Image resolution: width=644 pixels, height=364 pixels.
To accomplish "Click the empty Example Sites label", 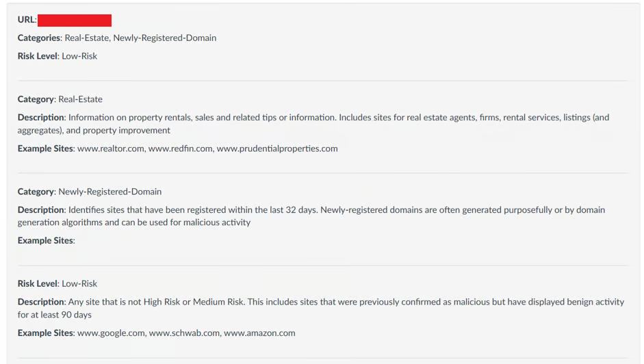I will point(47,240).
